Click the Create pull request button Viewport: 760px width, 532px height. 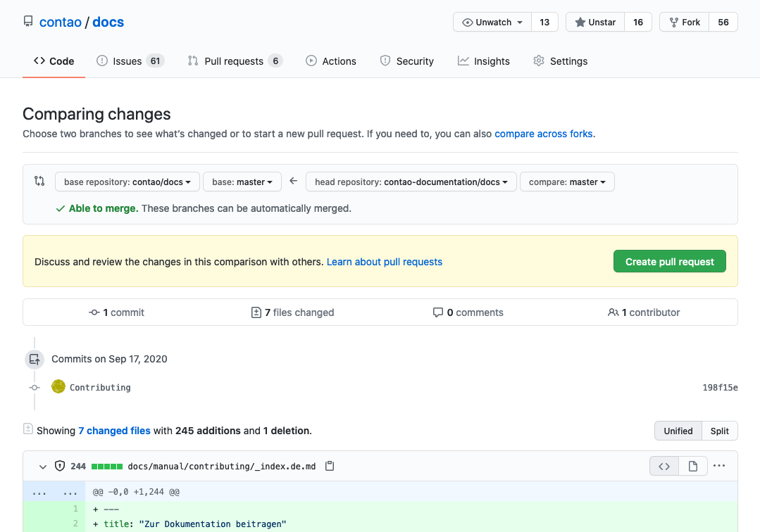669,261
